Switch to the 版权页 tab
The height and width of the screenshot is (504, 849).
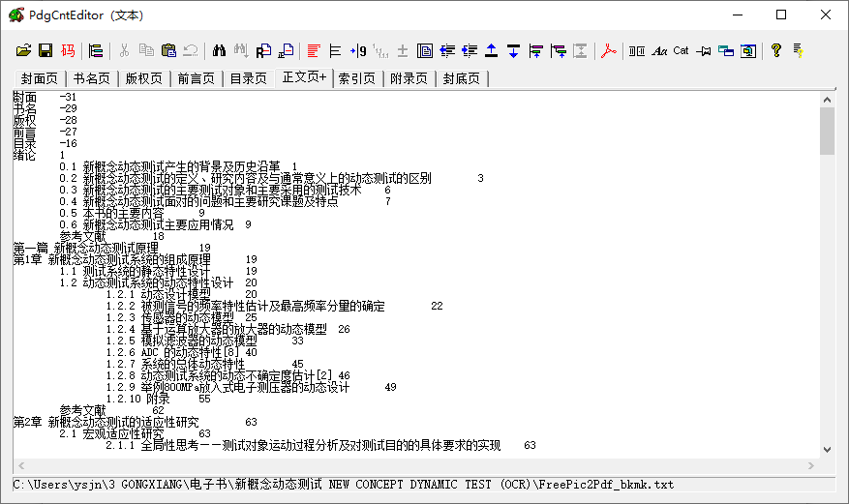(x=143, y=79)
